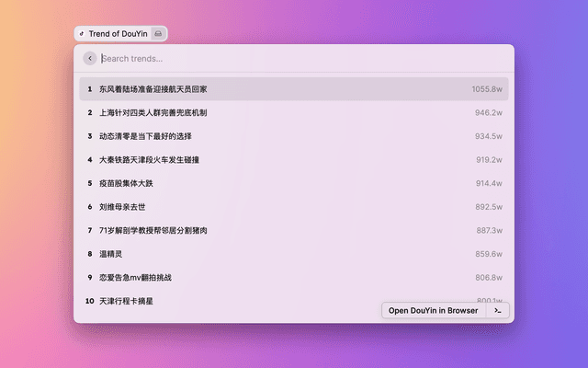This screenshot has height=368, width=588.
Task: Select trend 10 天津行程卡摘星
Action: [127, 301]
